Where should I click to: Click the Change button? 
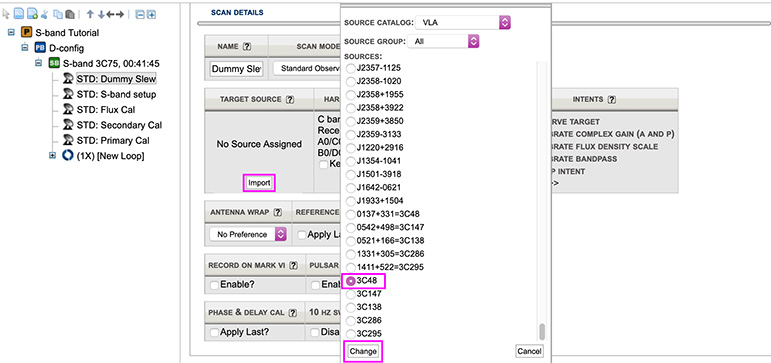363,351
